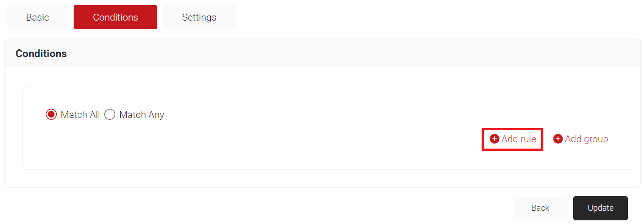Click the Match Any label text
Viewport: 644px width, 224px height.
(141, 115)
